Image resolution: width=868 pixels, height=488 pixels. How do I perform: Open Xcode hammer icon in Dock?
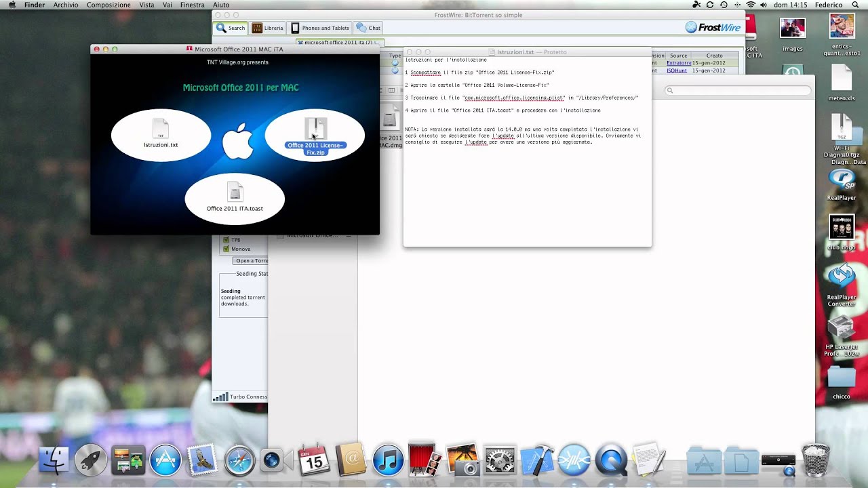537,461
